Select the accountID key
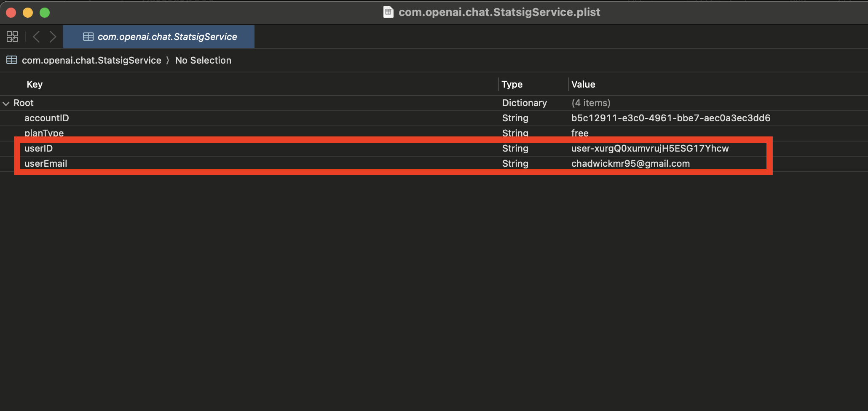The height and width of the screenshot is (411, 868). pos(46,118)
